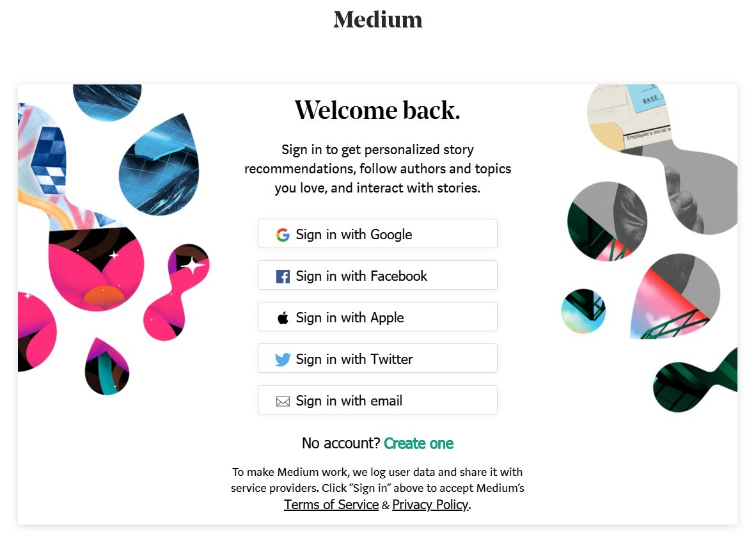Click the Twitter bird icon

283,359
